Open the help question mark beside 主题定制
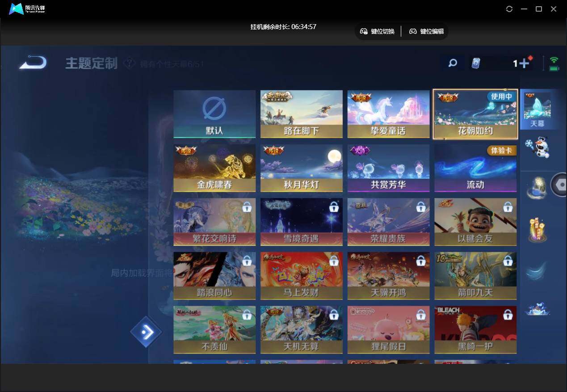Image resolution: width=567 pixels, height=392 pixels. click(129, 63)
